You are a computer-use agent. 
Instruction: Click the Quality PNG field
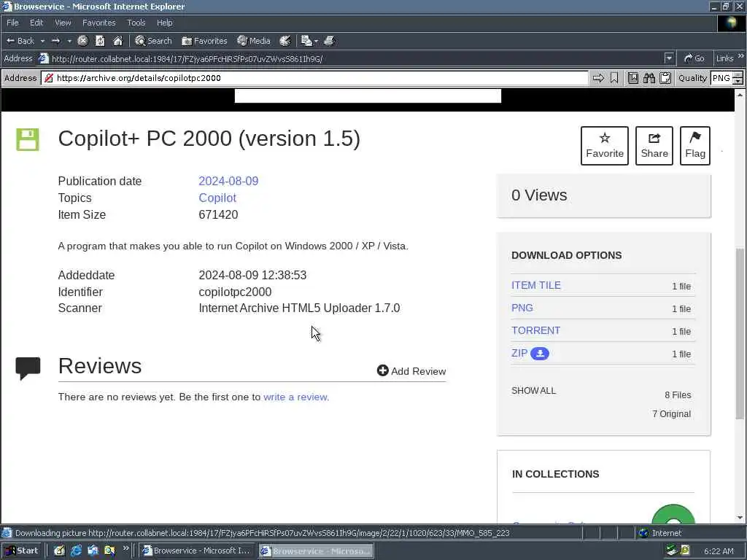[721, 78]
